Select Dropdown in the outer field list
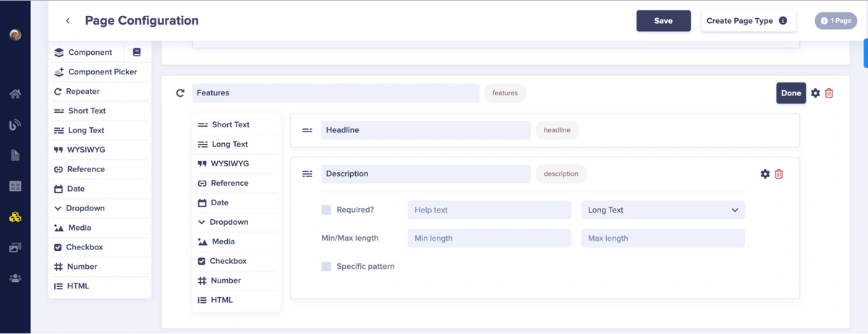Screen dimensions: 868x334 pos(85,208)
